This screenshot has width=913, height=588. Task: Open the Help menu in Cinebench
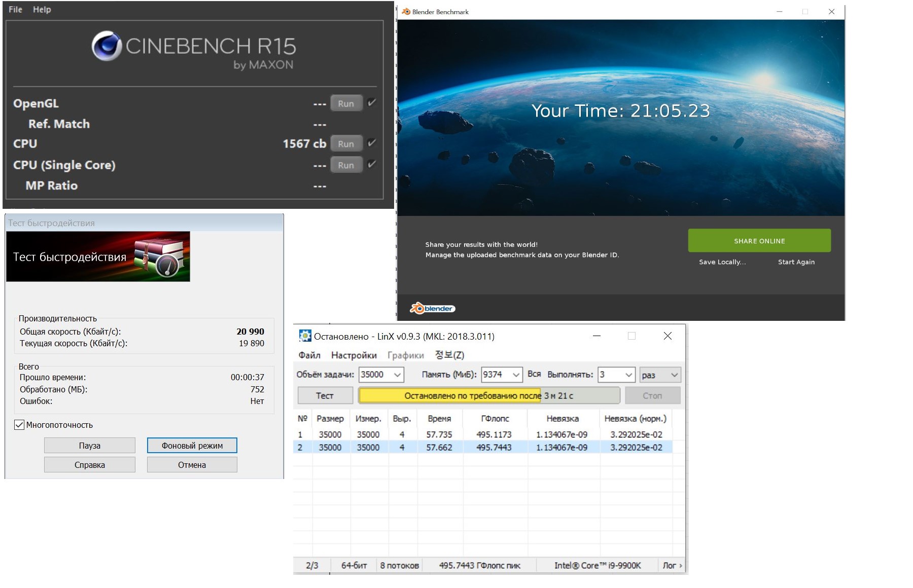[x=42, y=9]
